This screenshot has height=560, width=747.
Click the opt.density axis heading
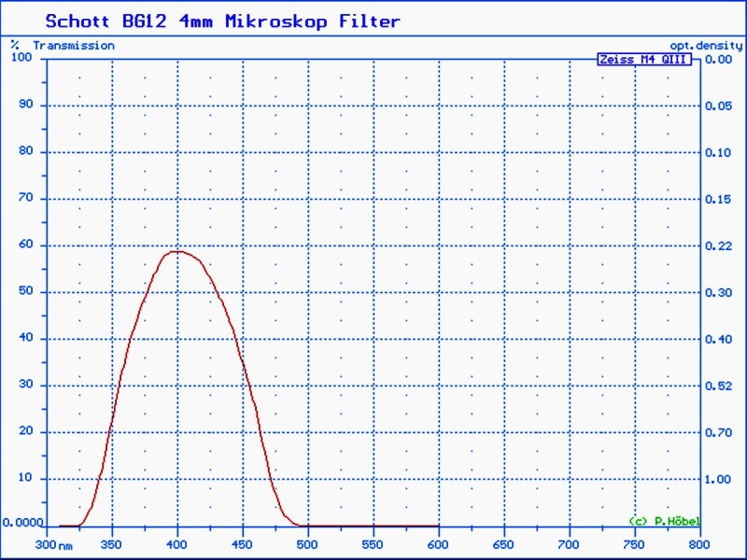point(705,45)
